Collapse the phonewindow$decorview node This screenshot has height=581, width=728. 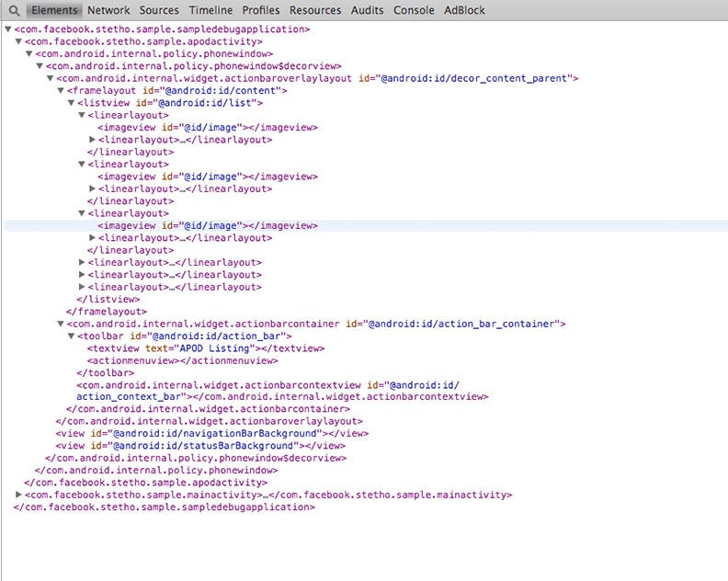tap(40, 66)
